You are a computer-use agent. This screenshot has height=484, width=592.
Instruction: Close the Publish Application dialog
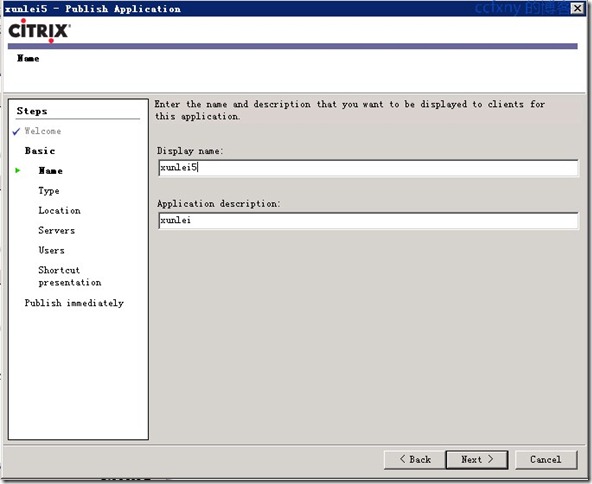pyautogui.click(x=577, y=8)
